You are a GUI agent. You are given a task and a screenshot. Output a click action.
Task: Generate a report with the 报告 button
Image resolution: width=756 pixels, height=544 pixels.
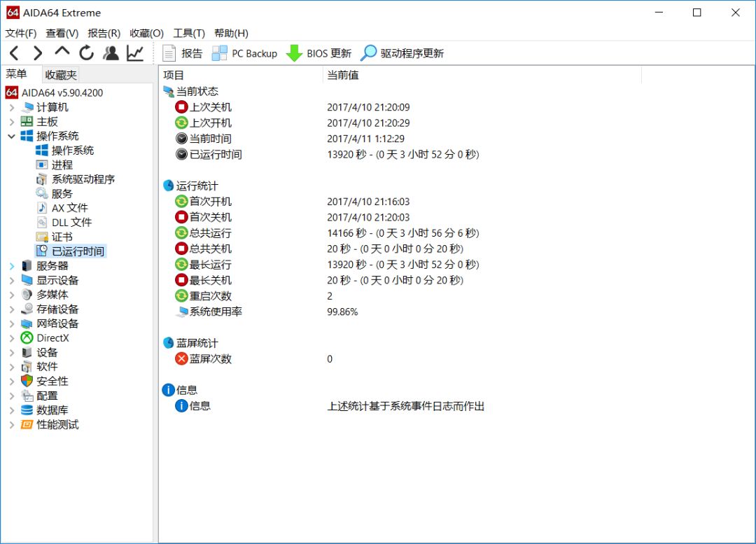(182, 53)
